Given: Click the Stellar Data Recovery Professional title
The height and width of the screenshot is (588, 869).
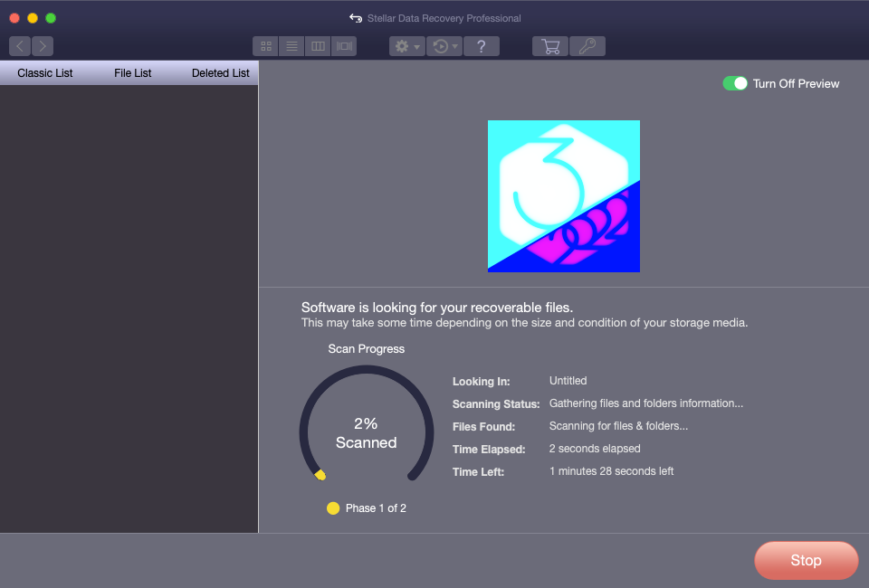Looking at the screenshot, I should [x=444, y=18].
